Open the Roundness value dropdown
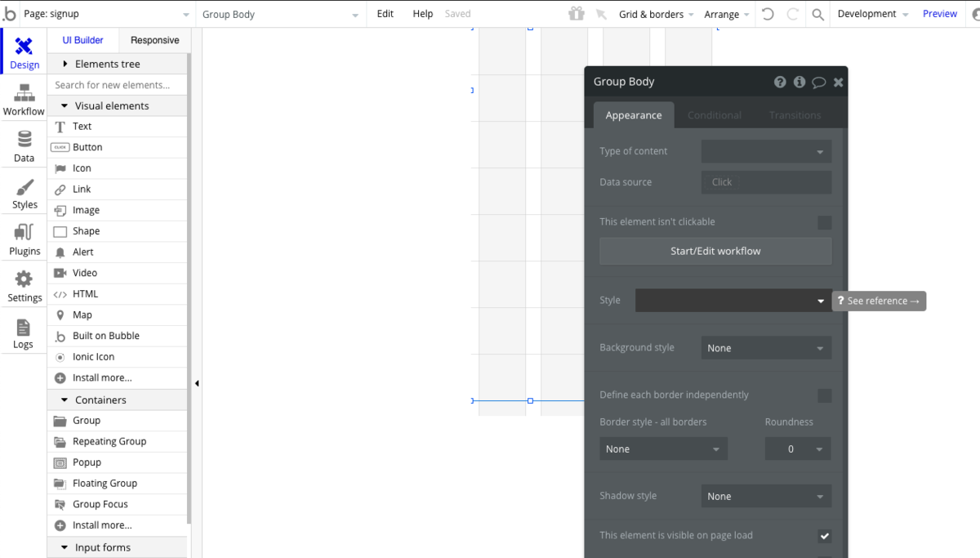 798,449
